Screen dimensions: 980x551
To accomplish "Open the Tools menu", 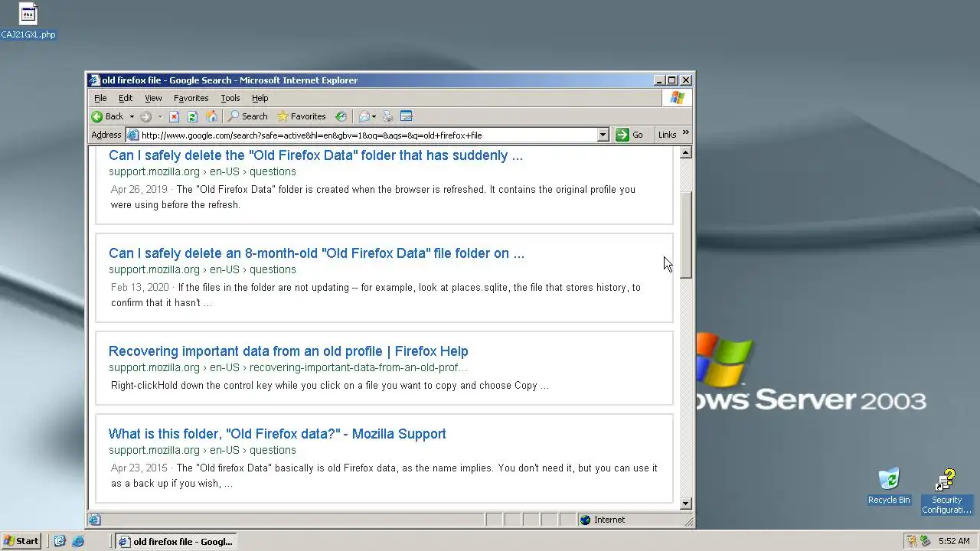I will click(x=230, y=98).
